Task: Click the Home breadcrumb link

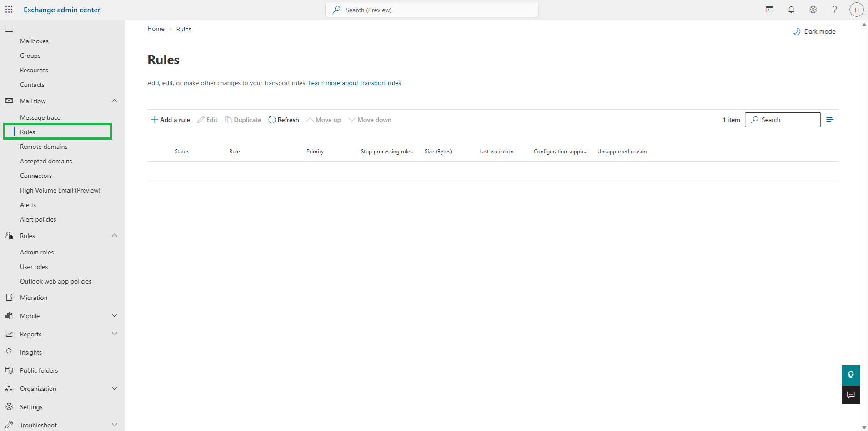Action: [x=156, y=29]
